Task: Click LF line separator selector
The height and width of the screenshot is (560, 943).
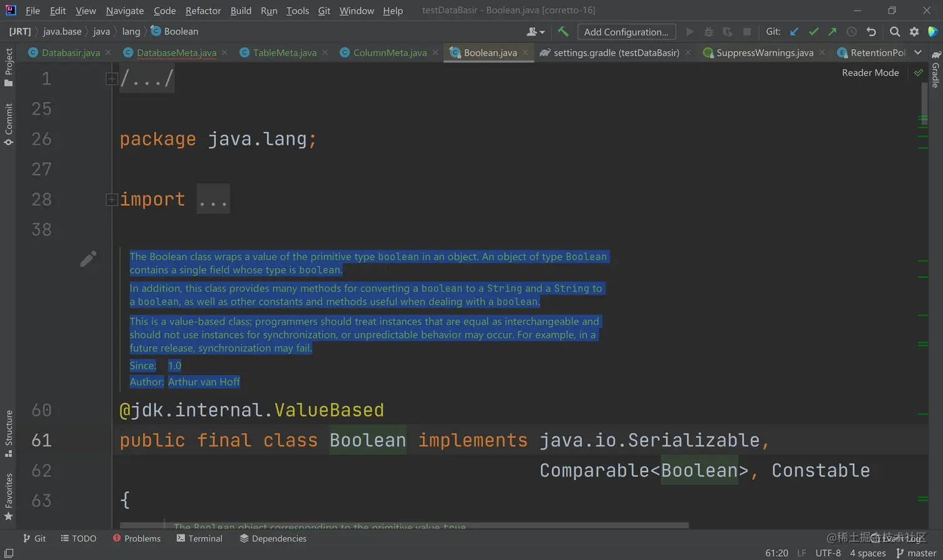Action: (x=801, y=553)
